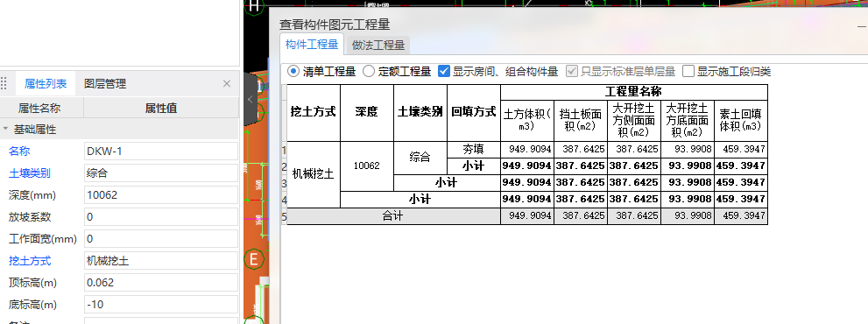Image resolution: width=868 pixels, height=324 pixels.
Task: Click the 合计 total row label
Action: [393, 216]
